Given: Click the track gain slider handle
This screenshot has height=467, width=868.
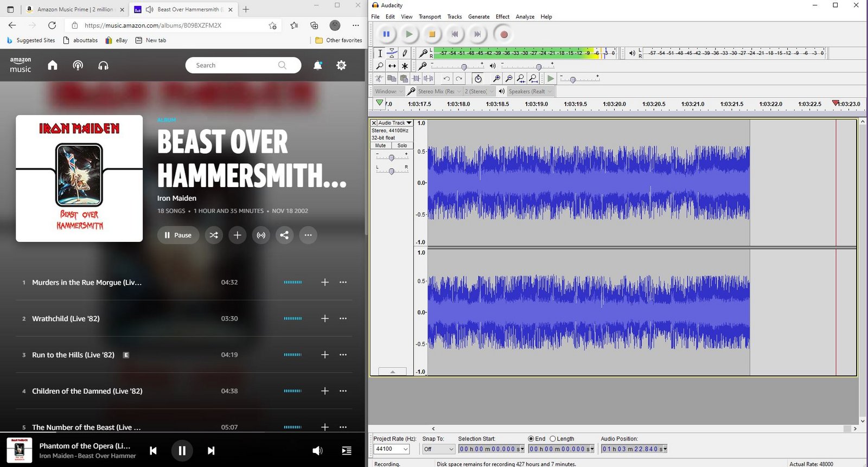Looking at the screenshot, I should [392, 158].
